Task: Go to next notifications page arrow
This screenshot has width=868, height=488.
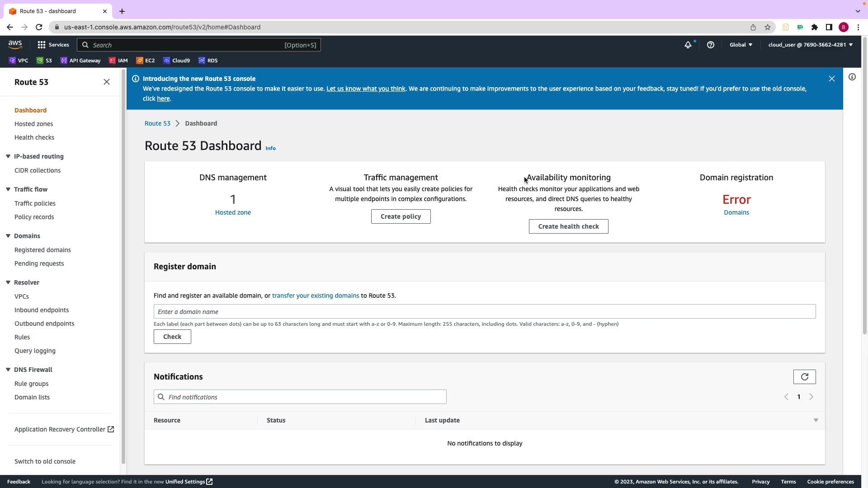Action: click(811, 397)
